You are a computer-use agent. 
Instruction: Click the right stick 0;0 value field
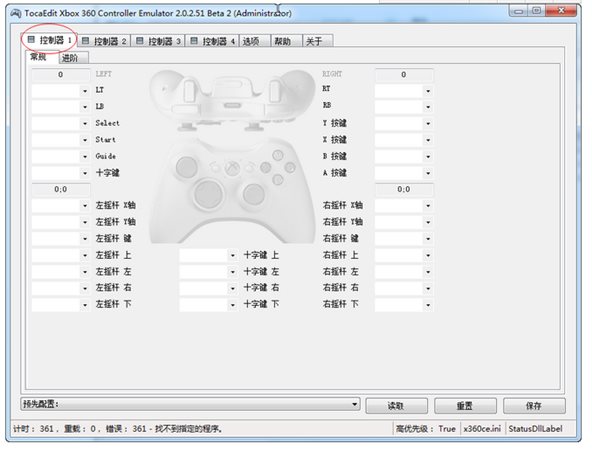[404, 190]
